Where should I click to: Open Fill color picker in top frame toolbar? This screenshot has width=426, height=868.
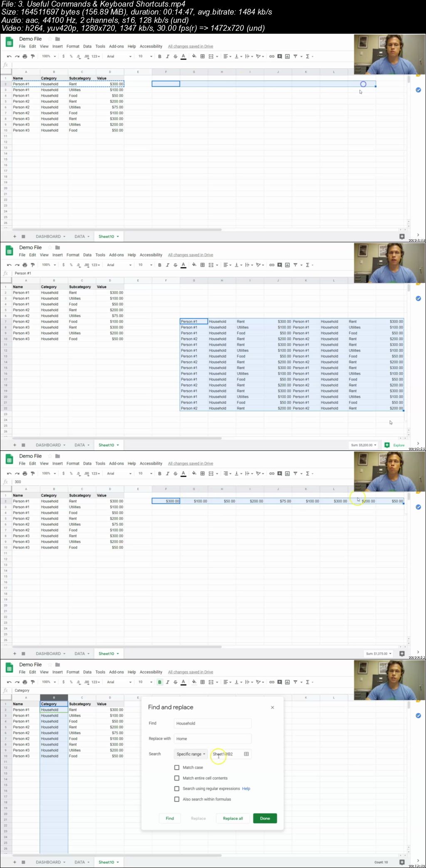194,57
